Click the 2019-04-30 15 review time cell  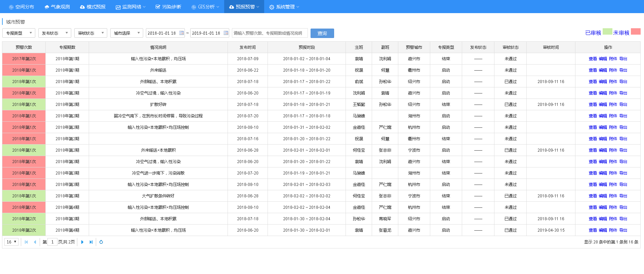tap(551, 230)
